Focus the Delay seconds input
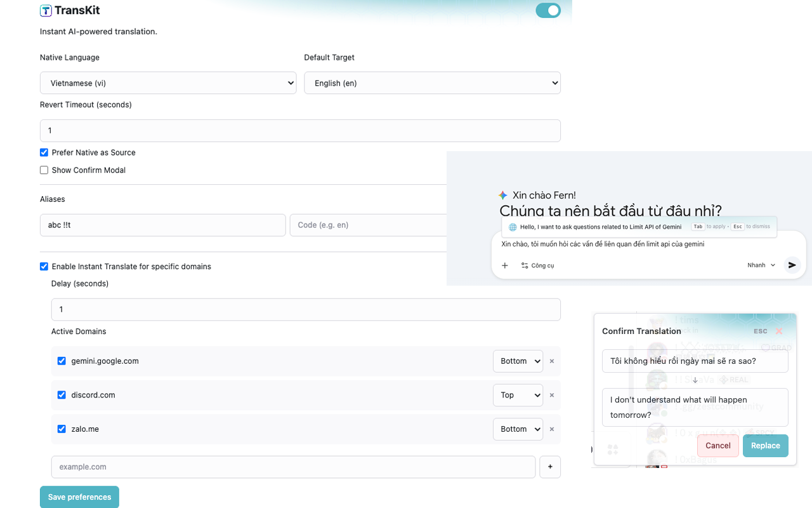The image size is (812, 508). (306, 309)
